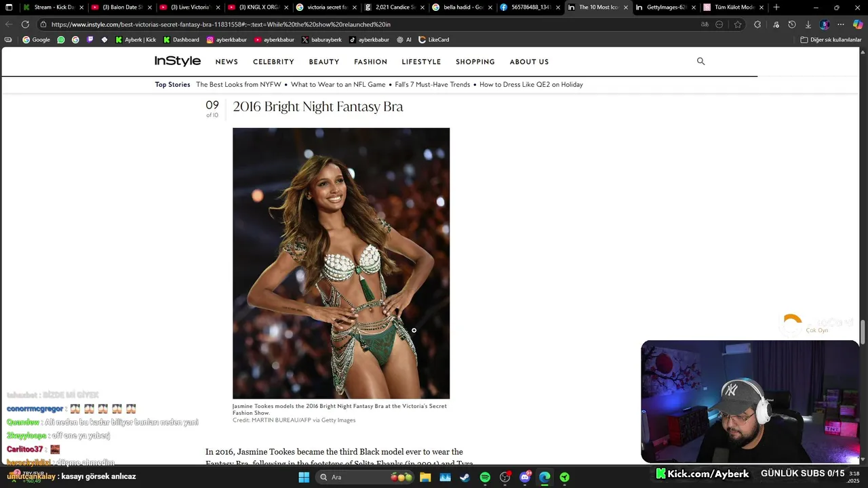This screenshot has width=868, height=488.
Task: Expand the Diğer sık kullanılanlar favorites folder
Action: pos(831,40)
